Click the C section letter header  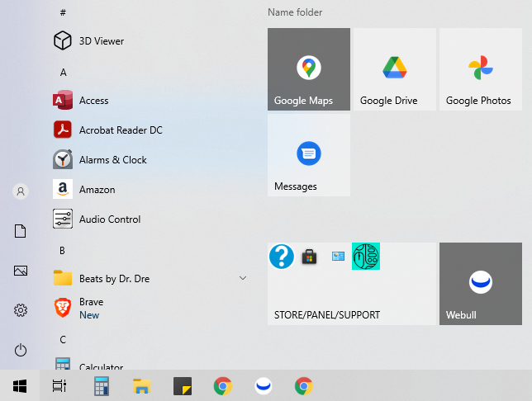(x=63, y=340)
